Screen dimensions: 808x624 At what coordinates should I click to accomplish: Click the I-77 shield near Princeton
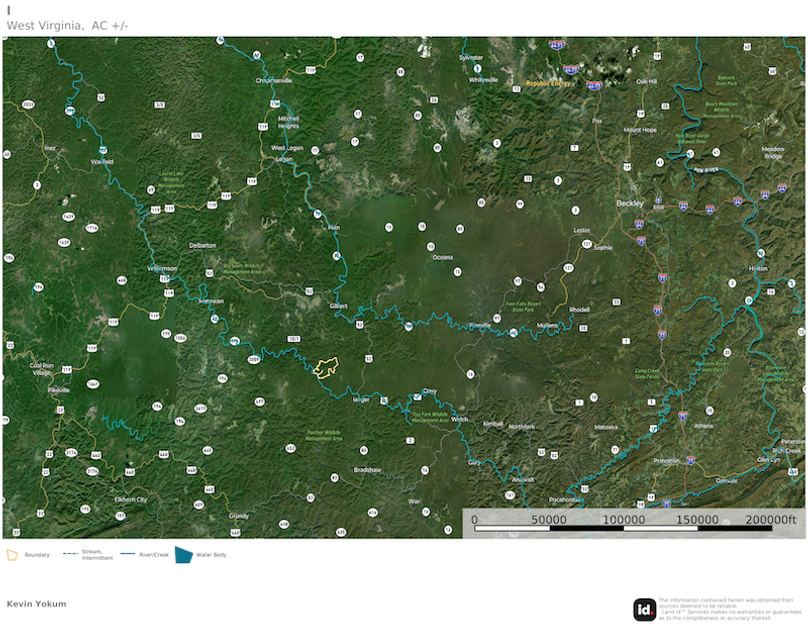(x=691, y=460)
